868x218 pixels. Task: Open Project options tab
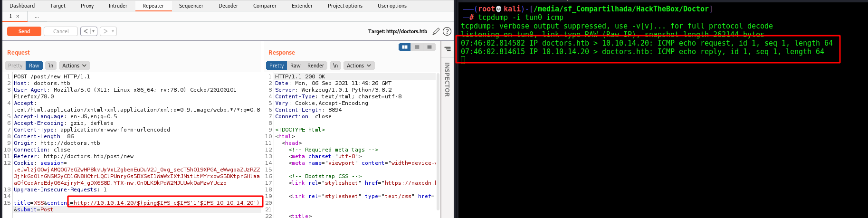pos(345,6)
